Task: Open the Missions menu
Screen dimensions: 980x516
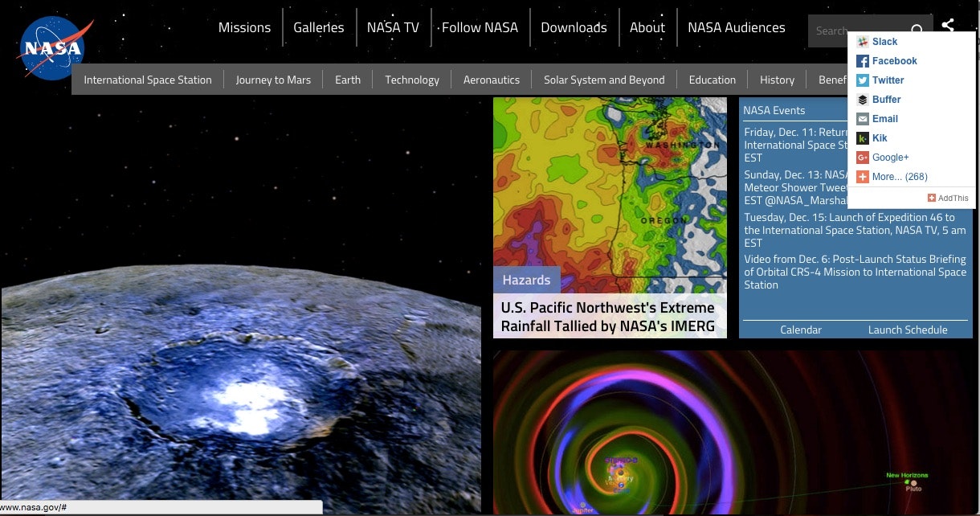Action: (x=244, y=27)
